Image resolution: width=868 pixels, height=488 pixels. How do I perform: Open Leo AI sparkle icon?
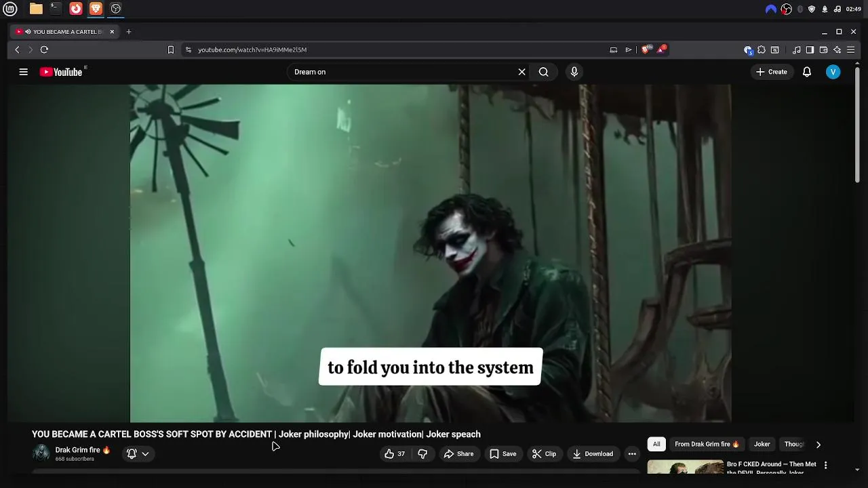(x=837, y=49)
